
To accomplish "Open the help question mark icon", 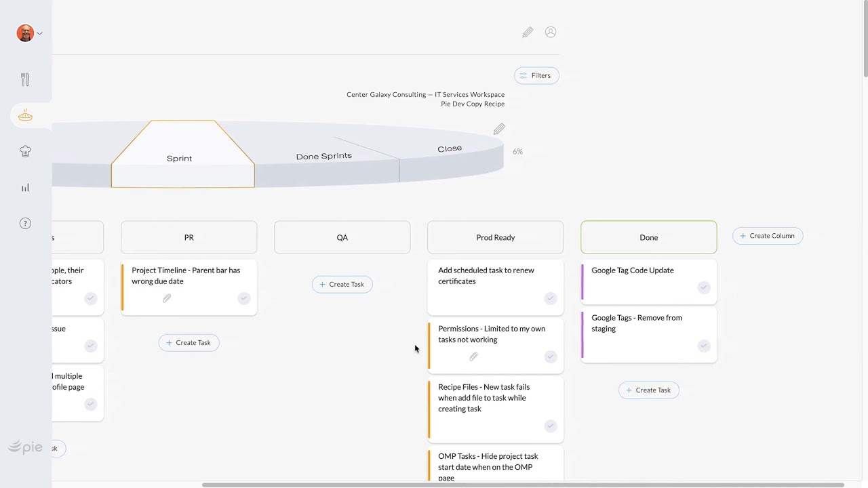I will coord(25,224).
